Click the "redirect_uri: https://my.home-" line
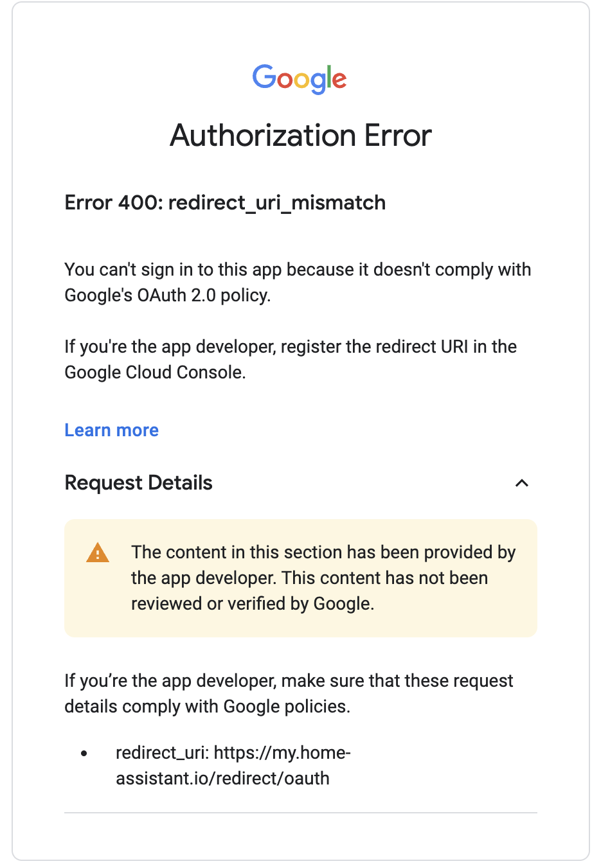Screen dimensions: 601x868 pyautogui.click(x=233, y=752)
